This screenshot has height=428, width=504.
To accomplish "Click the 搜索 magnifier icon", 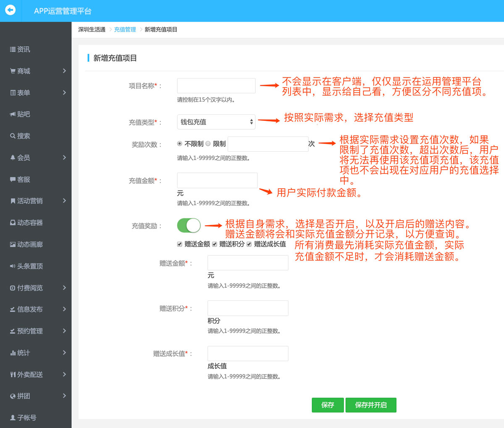I will [x=13, y=136].
